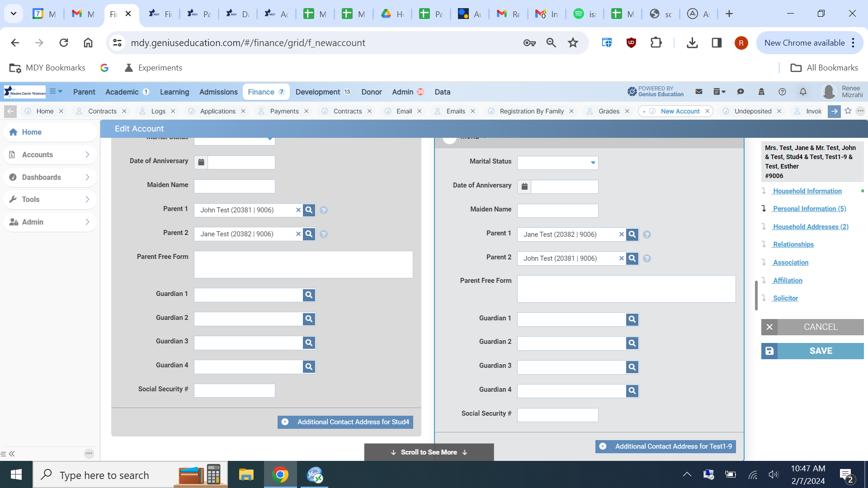This screenshot has height=488, width=868.
Task: Favorite this page with star icon
Action: point(848,111)
